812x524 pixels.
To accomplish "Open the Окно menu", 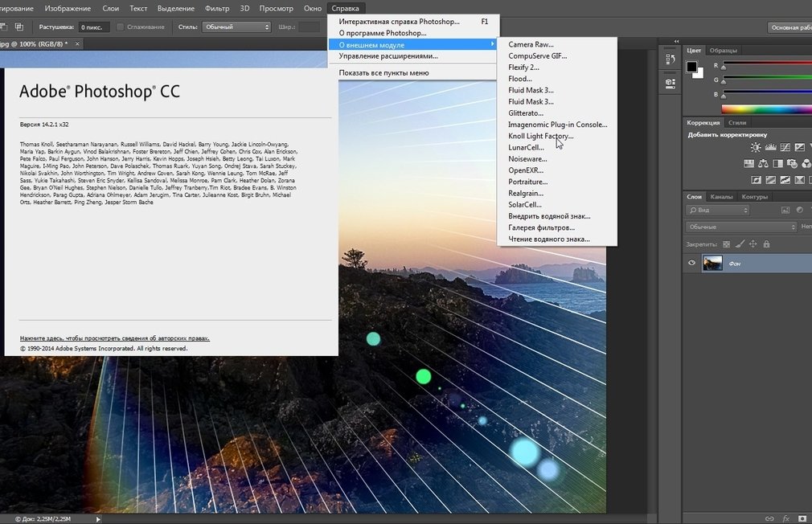I will click(312, 8).
